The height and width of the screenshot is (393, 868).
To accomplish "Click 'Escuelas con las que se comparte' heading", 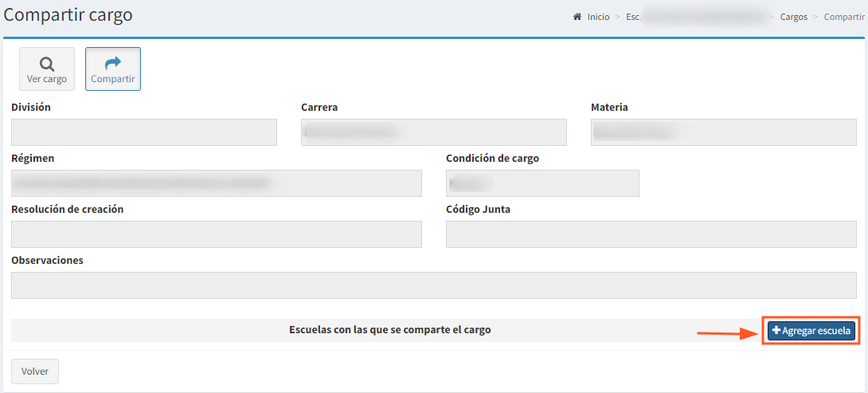I will click(390, 330).
